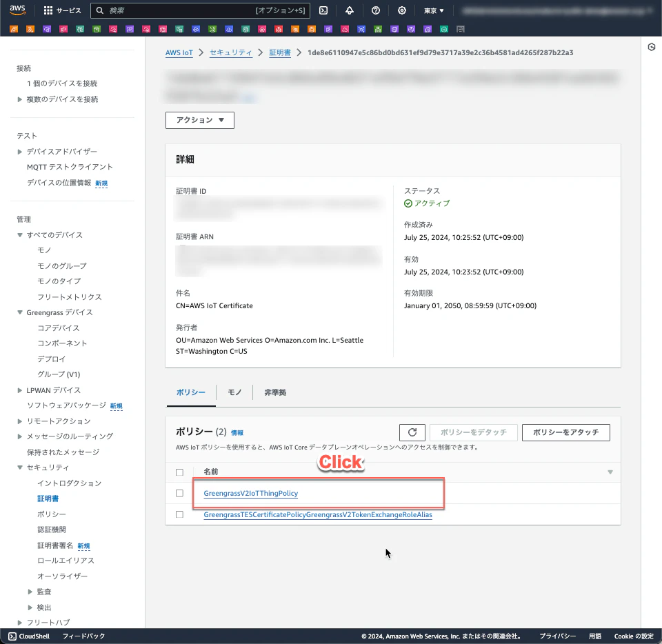Go to 証明書 breadcrumb link

[x=280, y=53]
